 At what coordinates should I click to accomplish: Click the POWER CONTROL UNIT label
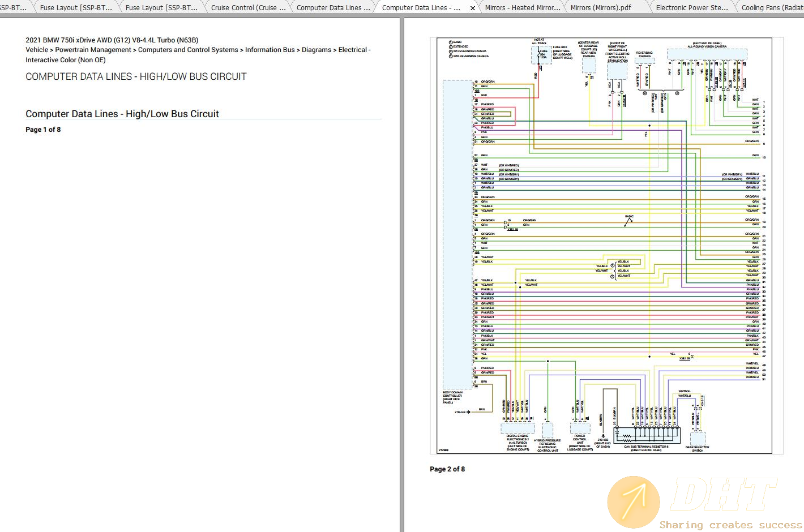click(x=580, y=443)
